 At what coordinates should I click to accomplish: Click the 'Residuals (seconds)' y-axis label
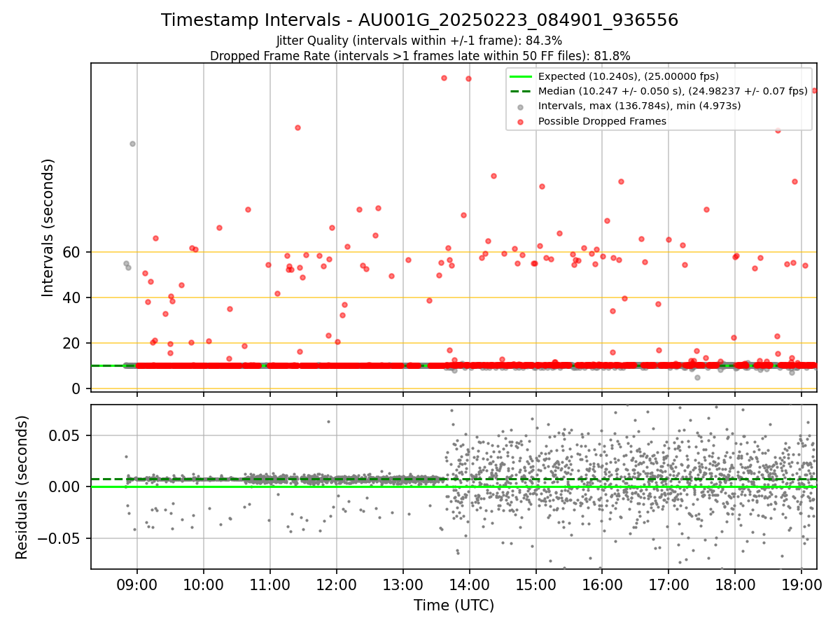pyautogui.click(x=22, y=487)
